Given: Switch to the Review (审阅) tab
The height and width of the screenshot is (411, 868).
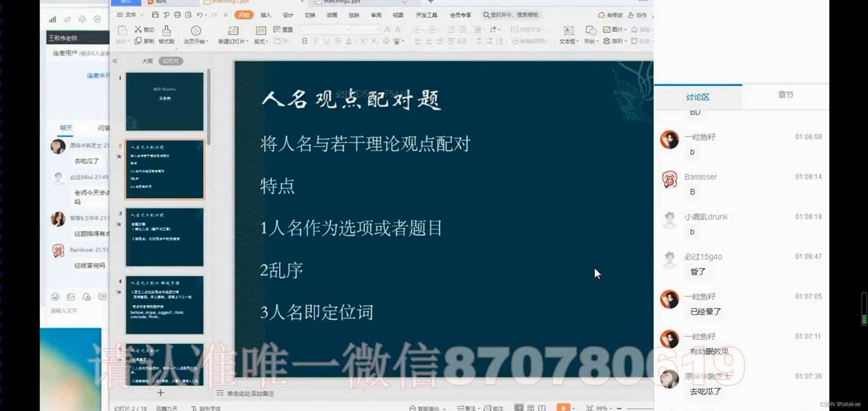Looking at the screenshot, I should coord(376,15).
